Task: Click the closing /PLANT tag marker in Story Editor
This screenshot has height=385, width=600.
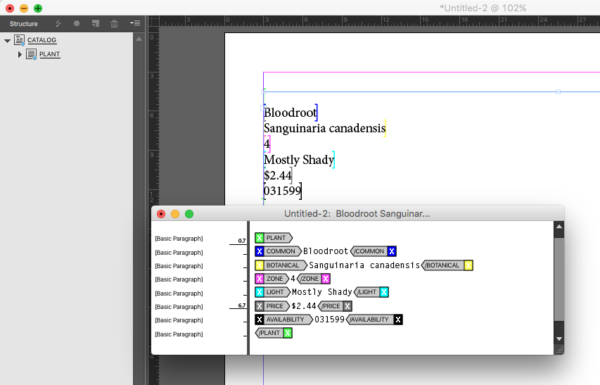Action: pos(274,333)
